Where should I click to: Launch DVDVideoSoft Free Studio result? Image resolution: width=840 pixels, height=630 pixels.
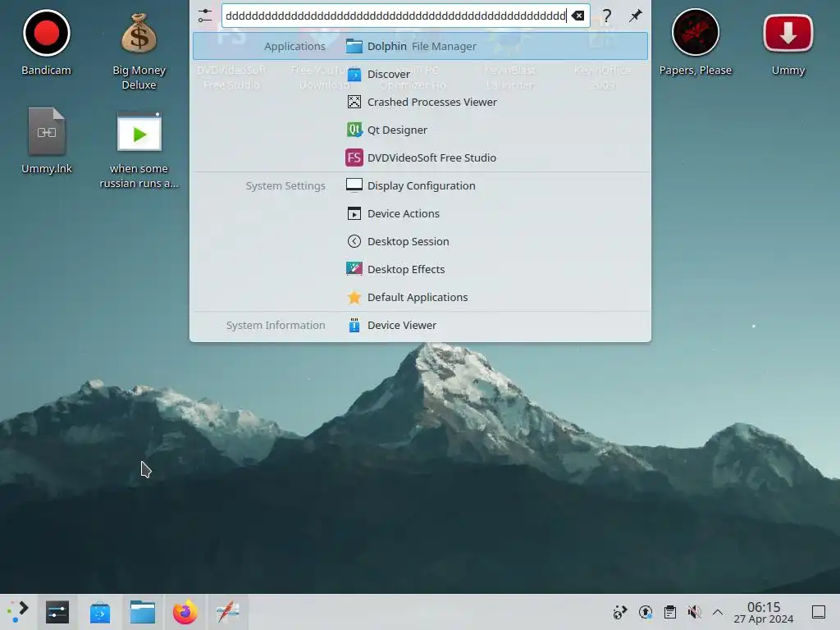point(420,157)
